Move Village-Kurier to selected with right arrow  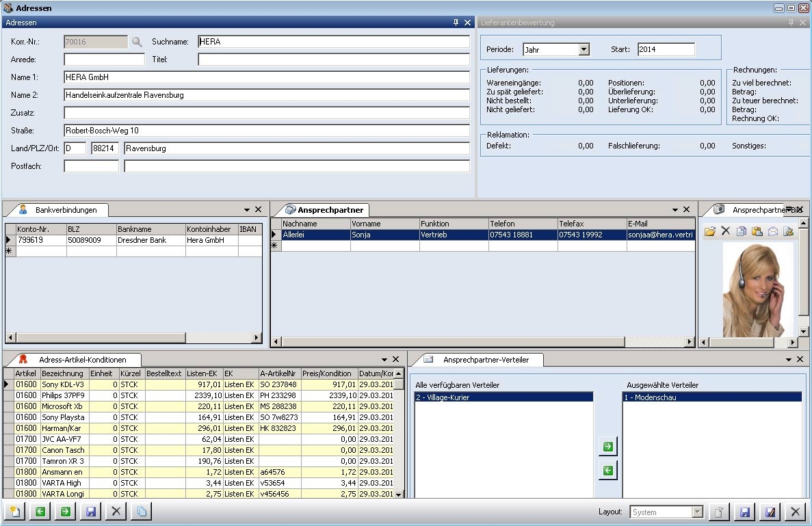coord(608,446)
